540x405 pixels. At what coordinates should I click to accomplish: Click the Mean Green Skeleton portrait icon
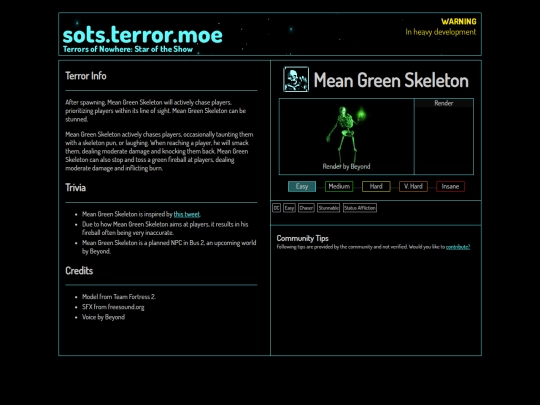[x=296, y=79]
